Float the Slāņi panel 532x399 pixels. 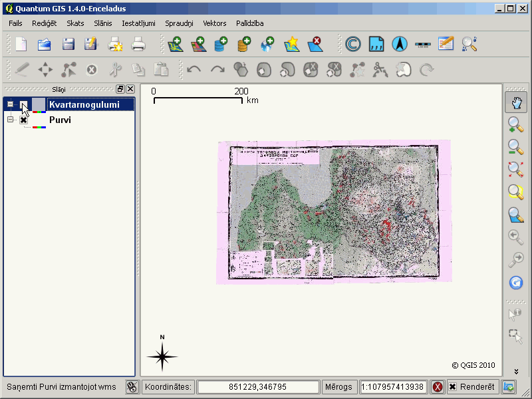[x=120, y=89]
